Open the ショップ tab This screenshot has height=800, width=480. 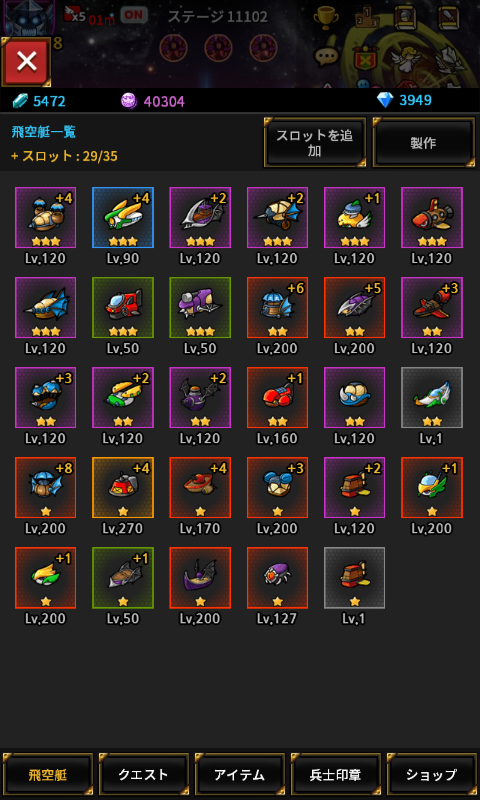pos(431,775)
